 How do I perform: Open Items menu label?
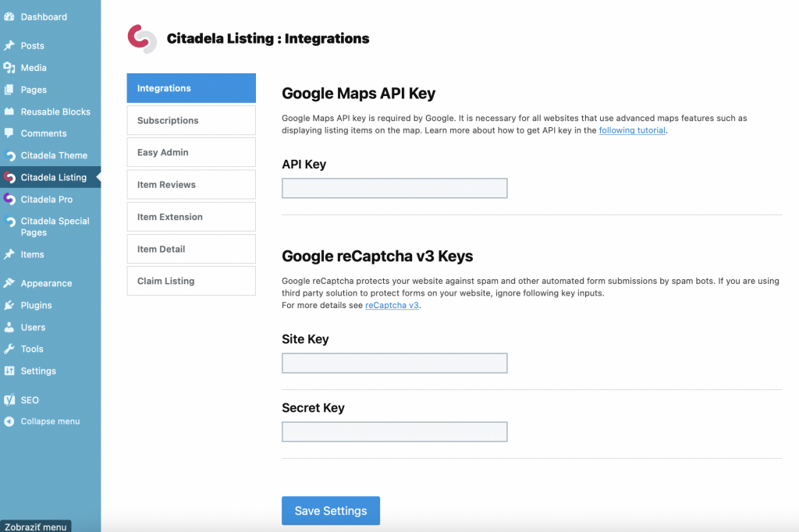tap(33, 254)
